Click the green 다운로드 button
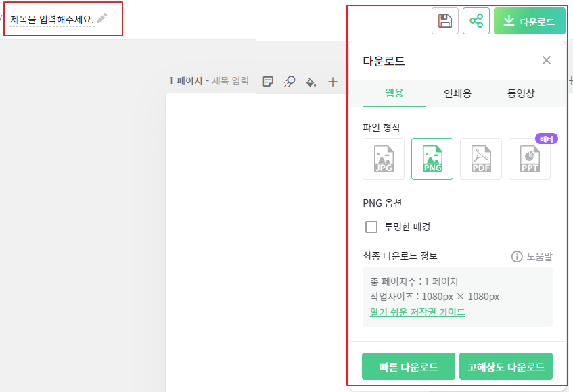 click(x=529, y=20)
